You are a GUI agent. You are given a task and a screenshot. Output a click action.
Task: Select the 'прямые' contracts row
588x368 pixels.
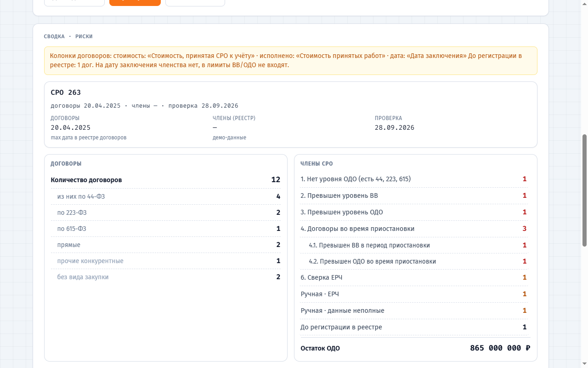click(165, 245)
